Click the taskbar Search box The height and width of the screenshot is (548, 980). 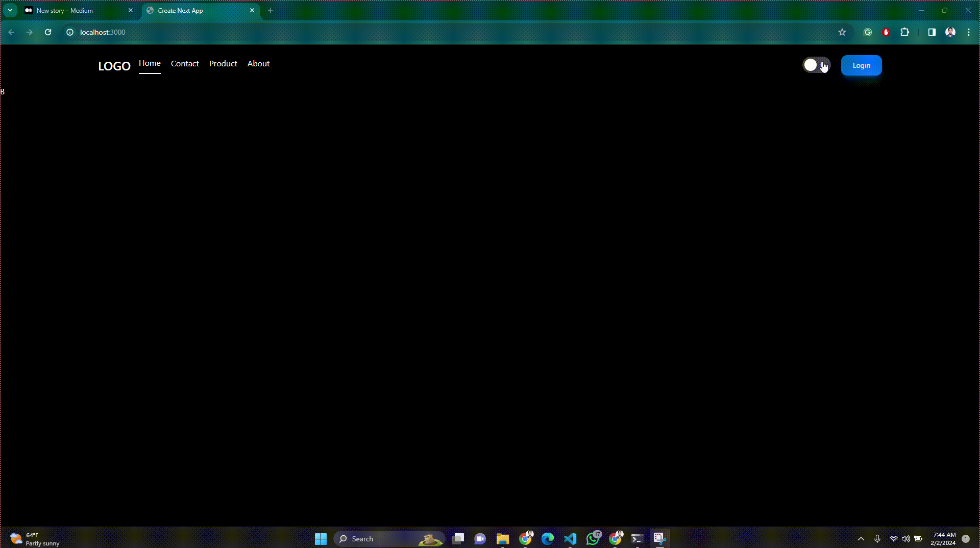(x=389, y=539)
